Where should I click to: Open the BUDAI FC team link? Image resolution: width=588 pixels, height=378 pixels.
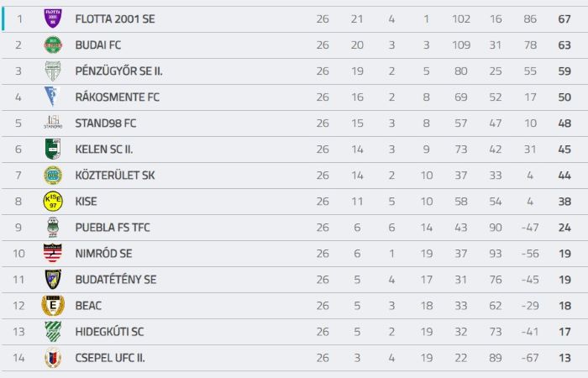(98, 45)
